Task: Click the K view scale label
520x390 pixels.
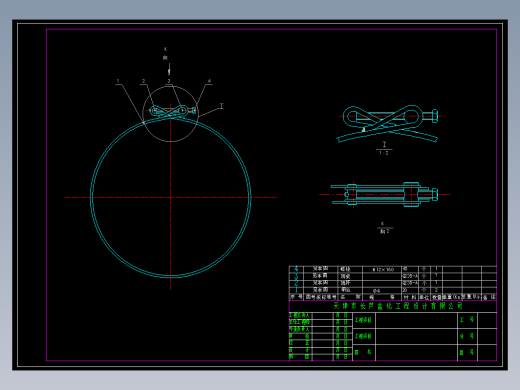Action: [x=385, y=231]
